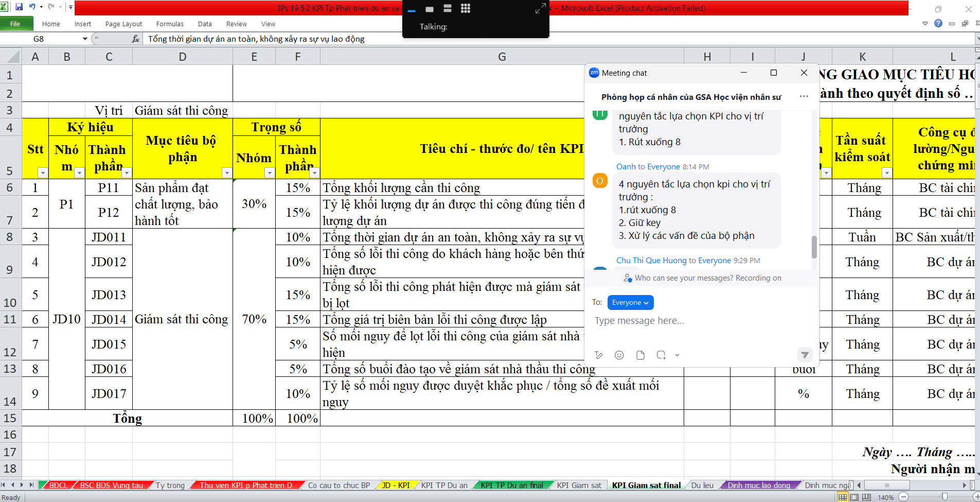Open the Excel Help question mark icon
Viewport: 980px width, 502px height.
tap(938, 23)
